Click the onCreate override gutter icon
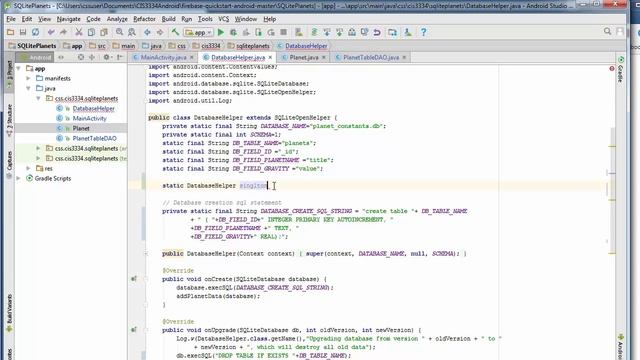640x360 pixels. coord(134,279)
